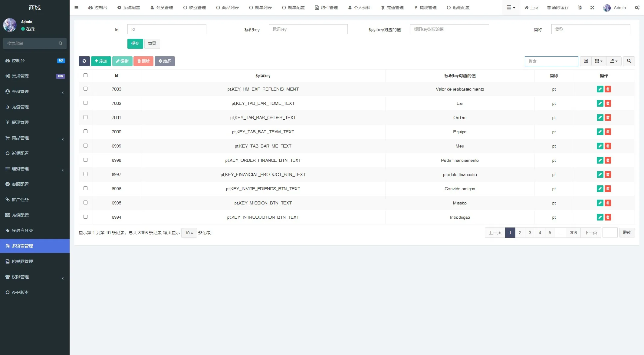Screen dimensions: 644x355
Task: Click the green edit icon for row 7003
Action: (600, 89)
